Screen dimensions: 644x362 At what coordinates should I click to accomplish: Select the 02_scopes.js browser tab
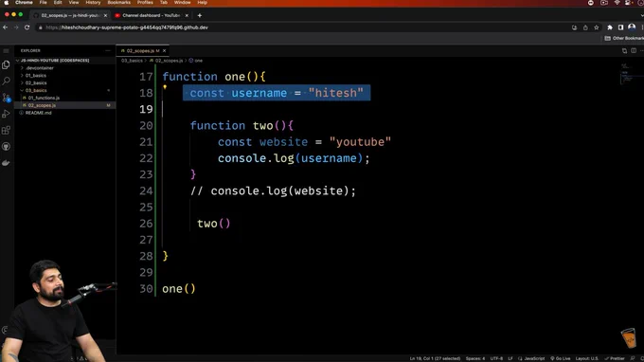pyautogui.click(x=70, y=15)
